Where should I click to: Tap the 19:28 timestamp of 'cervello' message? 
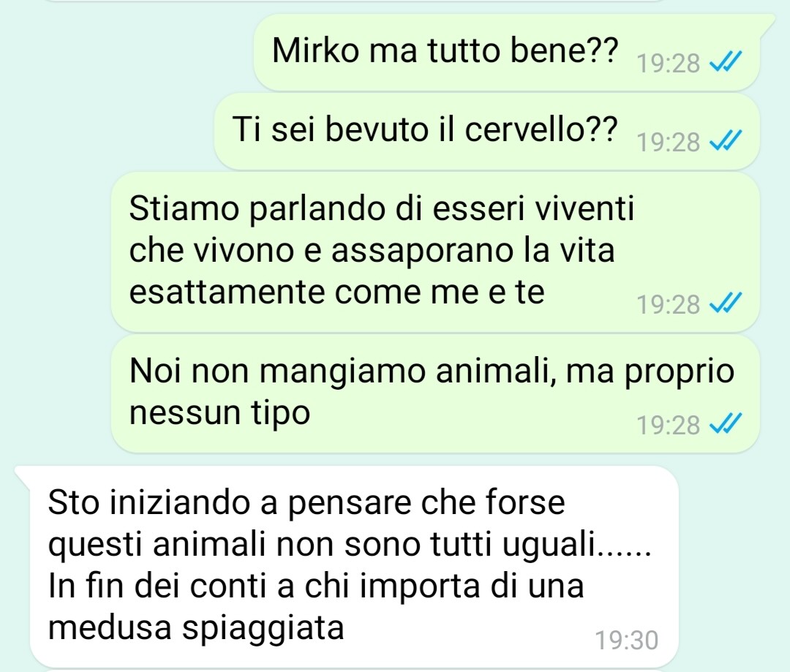[x=669, y=142]
